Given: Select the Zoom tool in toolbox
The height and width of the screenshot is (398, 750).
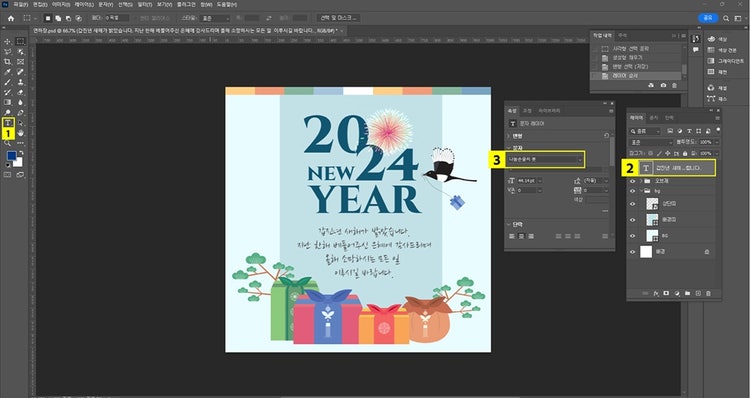Looking at the screenshot, I should point(8,143).
